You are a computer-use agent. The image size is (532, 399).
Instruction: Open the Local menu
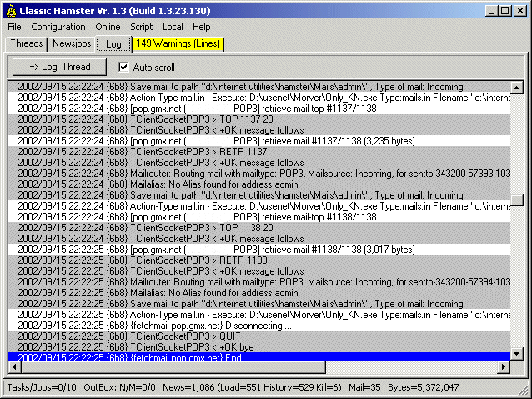(x=173, y=27)
